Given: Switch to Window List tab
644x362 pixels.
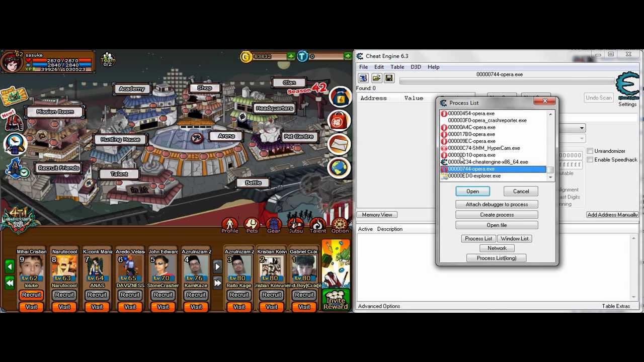Looking at the screenshot, I should pos(514,238).
